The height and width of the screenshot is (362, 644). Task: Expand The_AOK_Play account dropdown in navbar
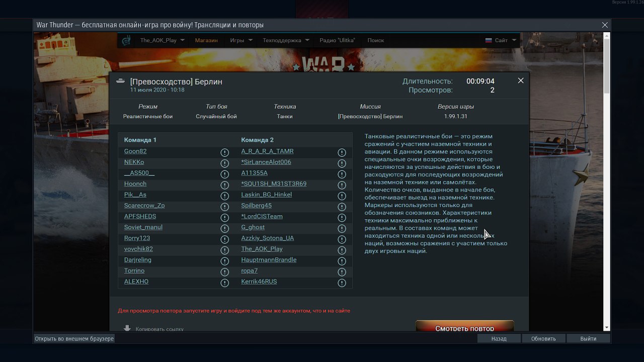tap(162, 40)
